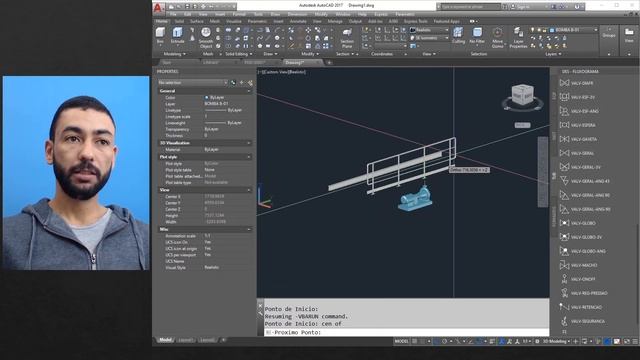Select the Box modeling tool
This screenshot has height=360, width=640.
(x=160, y=36)
